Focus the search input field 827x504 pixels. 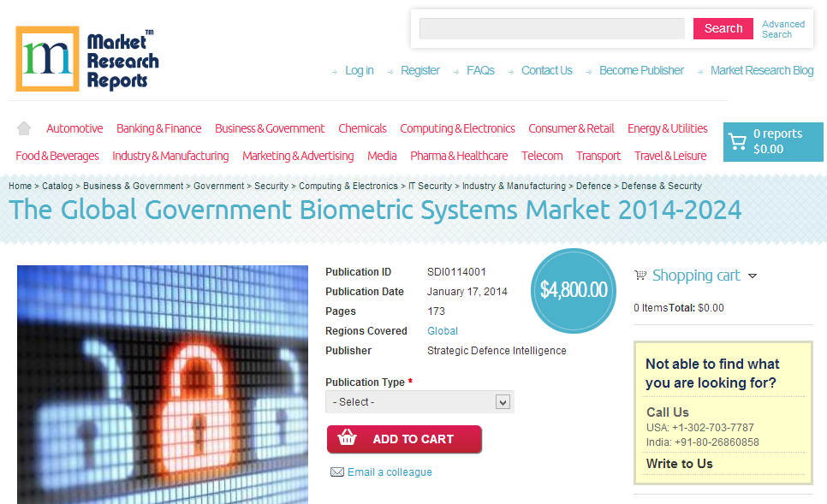coord(551,28)
